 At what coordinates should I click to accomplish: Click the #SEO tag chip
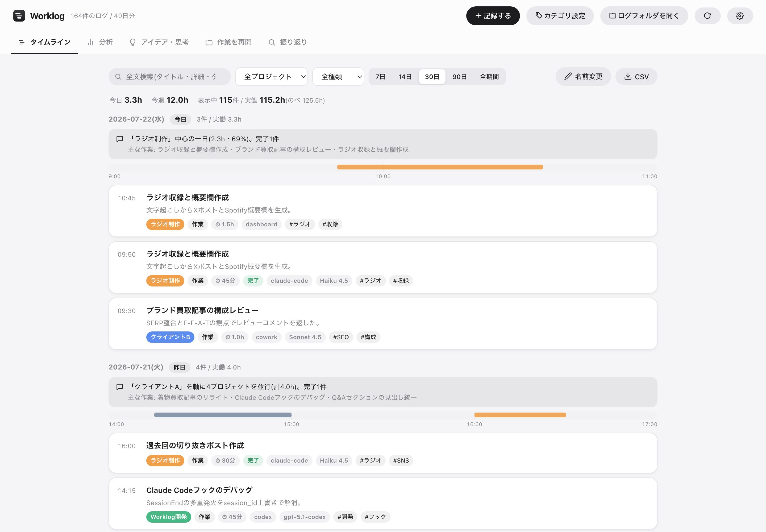341,337
